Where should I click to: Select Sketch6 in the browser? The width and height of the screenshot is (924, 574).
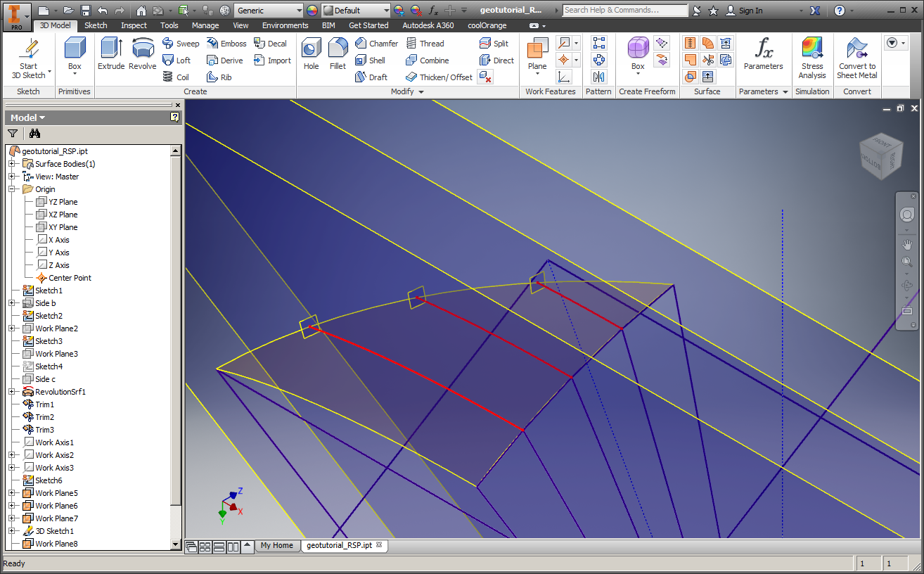[x=42, y=480]
